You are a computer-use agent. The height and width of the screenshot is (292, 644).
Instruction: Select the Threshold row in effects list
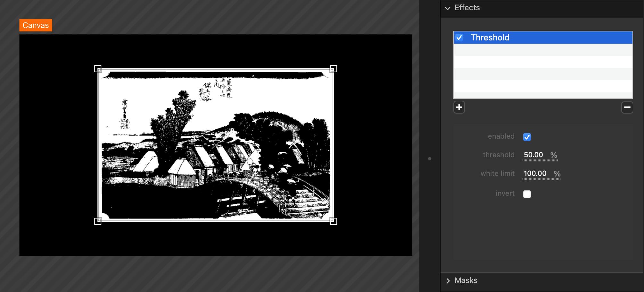545,38
